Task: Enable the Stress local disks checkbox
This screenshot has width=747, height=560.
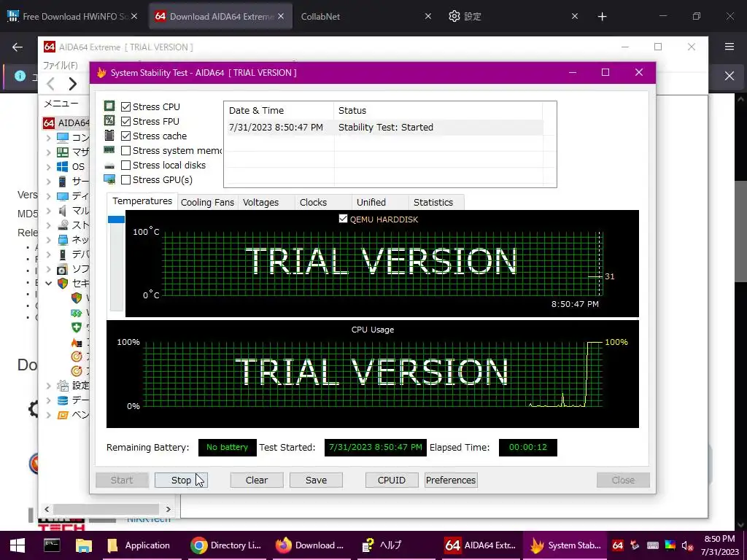Action: coord(125,166)
